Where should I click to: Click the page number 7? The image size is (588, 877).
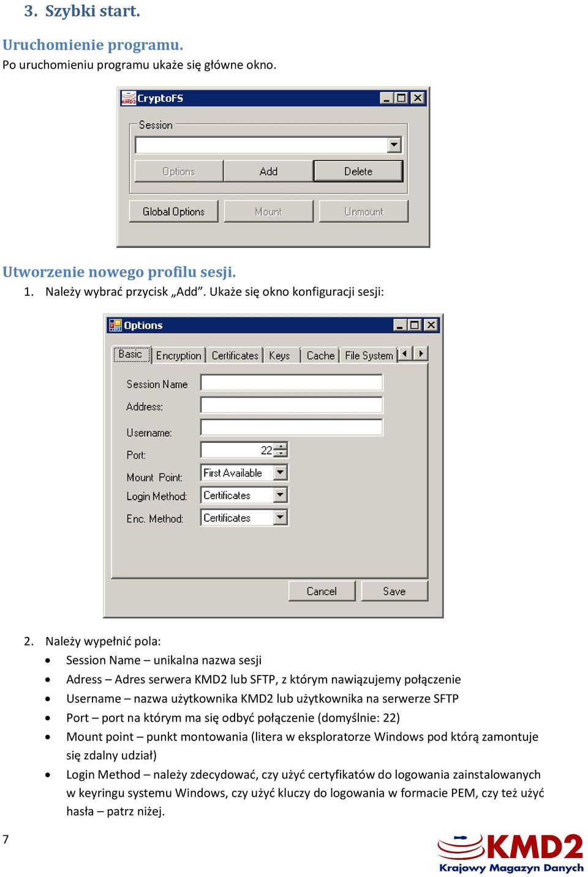click(x=6, y=840)
